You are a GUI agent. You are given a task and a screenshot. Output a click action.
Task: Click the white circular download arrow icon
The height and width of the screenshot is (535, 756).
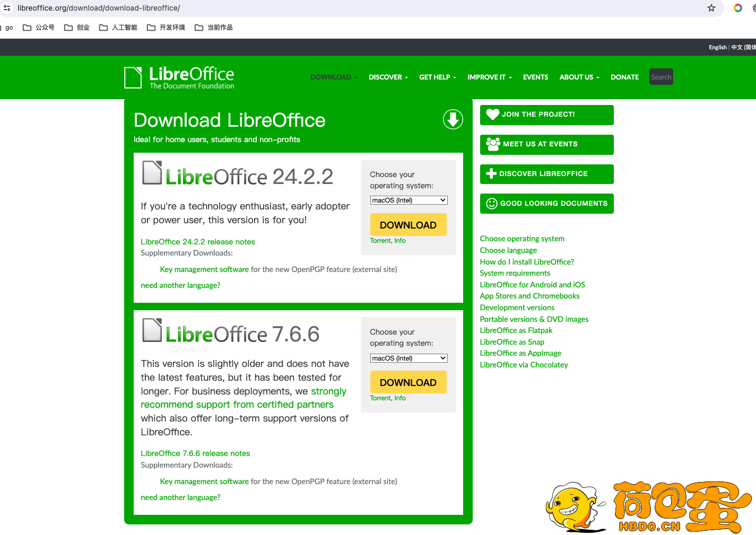tap(453, 119)
